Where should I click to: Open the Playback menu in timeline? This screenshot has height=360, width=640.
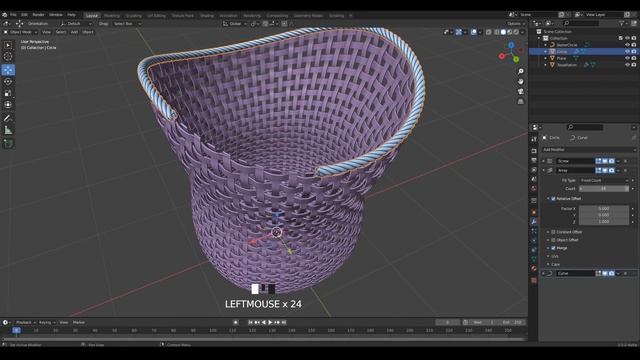coord(25,322)
